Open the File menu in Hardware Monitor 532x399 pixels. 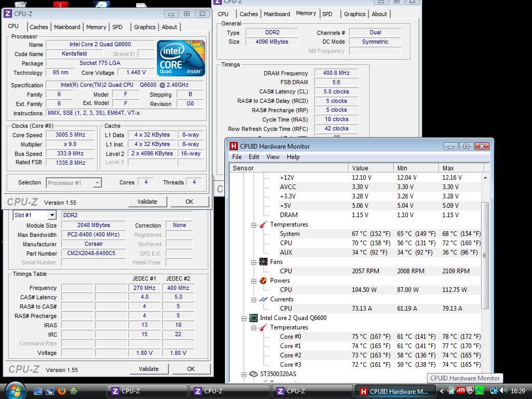click(x=237, y=157)
